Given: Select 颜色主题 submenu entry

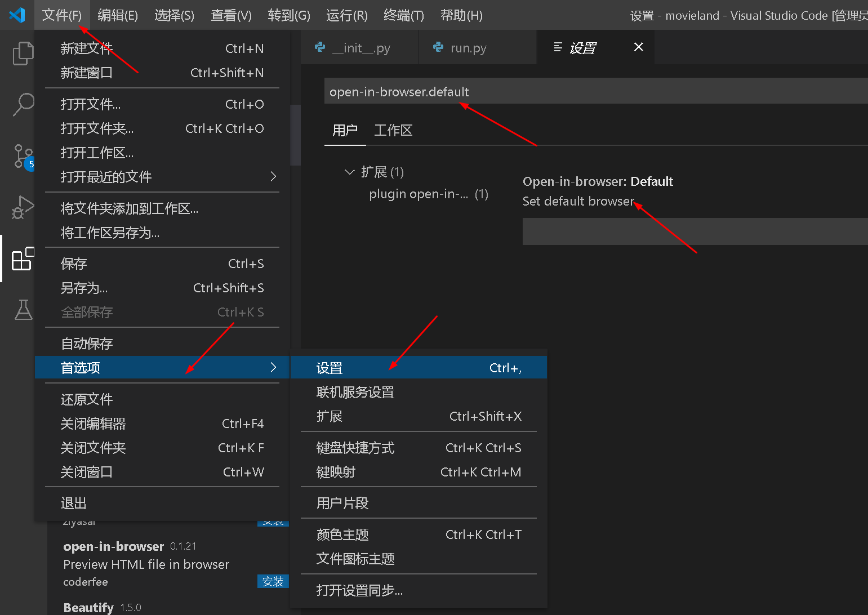Looking at the screenshot, I should [x=419, y=534].
